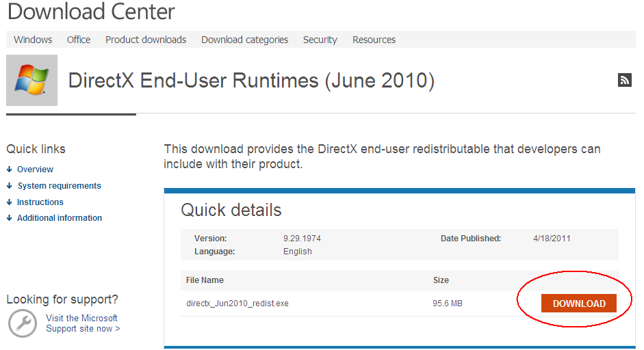Click the arrow icon beside Instructions
Viewport: 644px width, 350px height.
(x=10, y=202)
